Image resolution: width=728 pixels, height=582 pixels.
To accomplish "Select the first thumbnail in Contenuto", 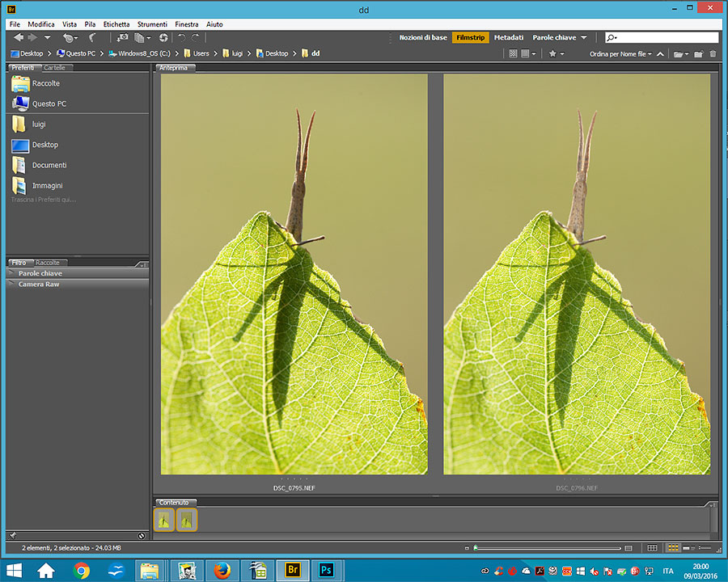I will tap(164, 520).
